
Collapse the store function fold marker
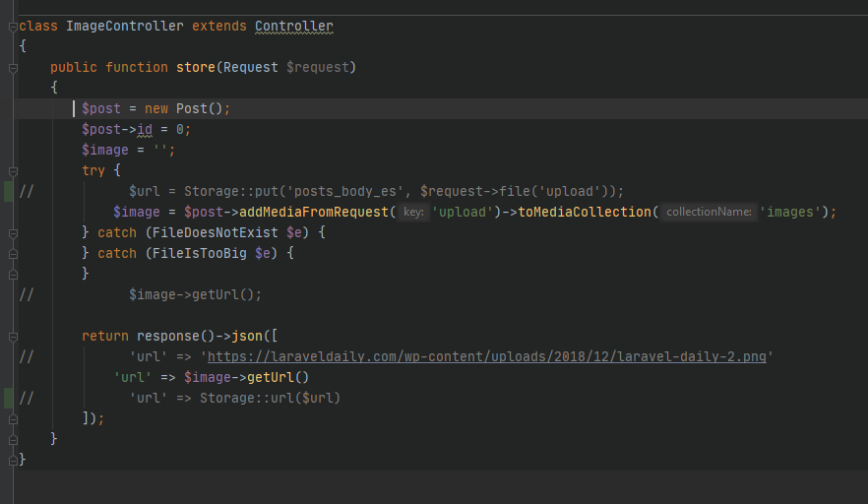pyautogui.click(x=13, y=68)
